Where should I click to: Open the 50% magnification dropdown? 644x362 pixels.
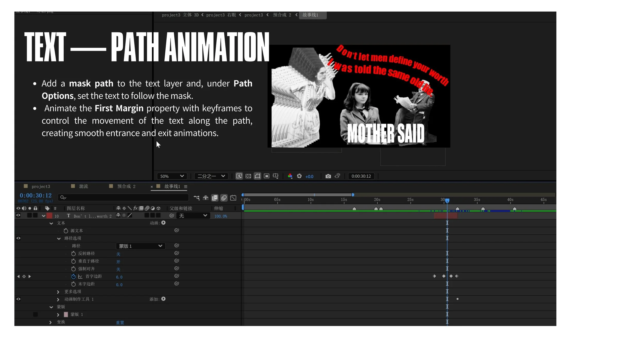pos(172,176)
